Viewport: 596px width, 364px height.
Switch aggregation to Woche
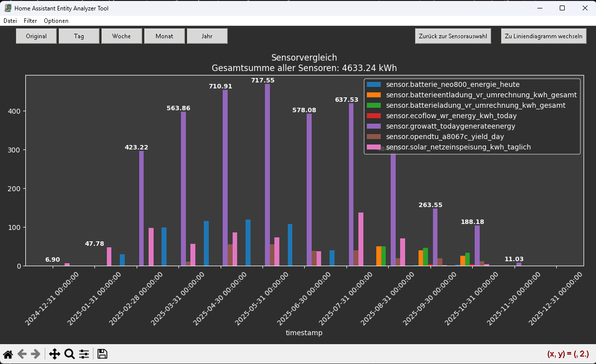122,36
